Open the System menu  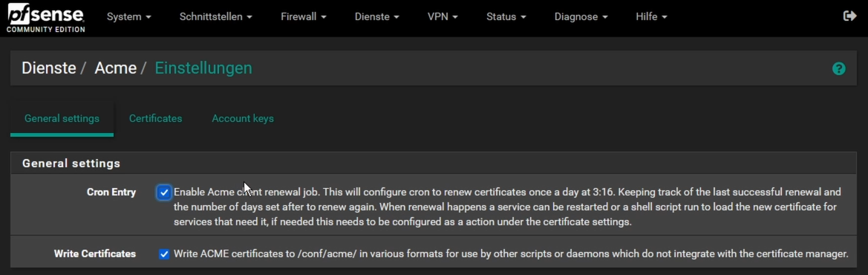129,16
